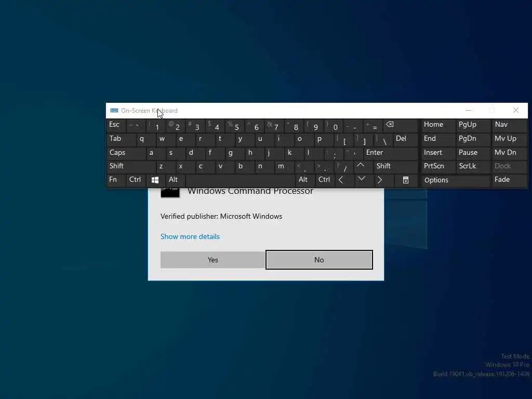Click the context menu key icon

pyautogui.click(x=406, y=180)
